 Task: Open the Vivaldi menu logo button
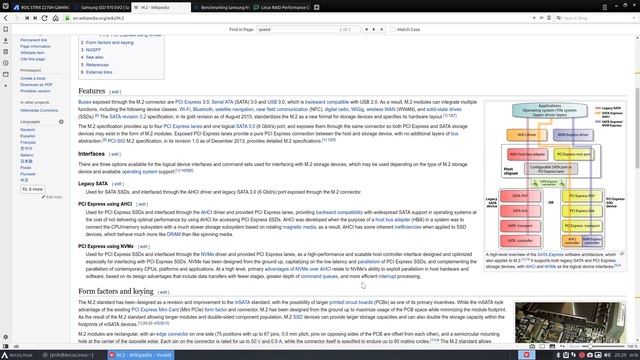pos(5,6)
